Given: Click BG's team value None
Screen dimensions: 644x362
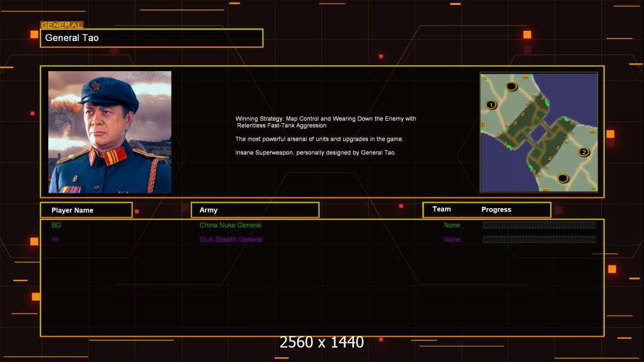Looking at the screenshot, I should [x=452, y=225].
